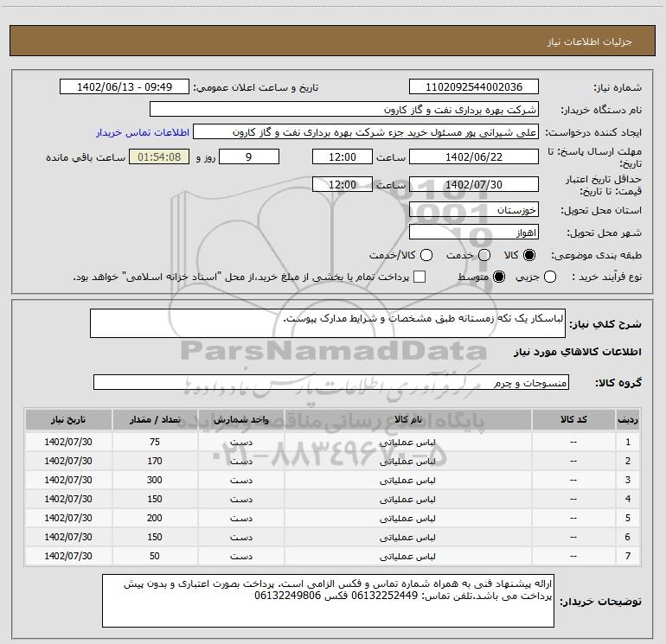Click the date 1402/07/30 in row 4
666x644 pixels.
point(68,499)
